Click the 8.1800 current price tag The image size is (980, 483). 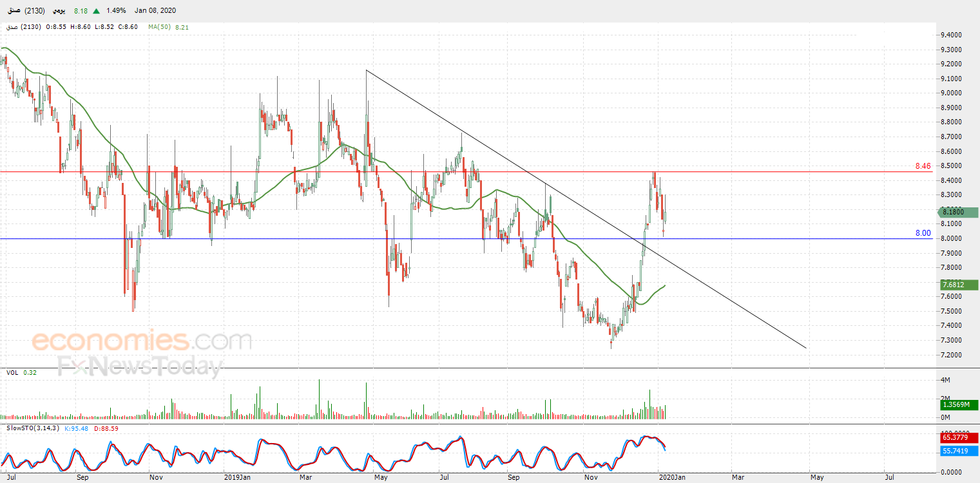[x=958, y=213]
